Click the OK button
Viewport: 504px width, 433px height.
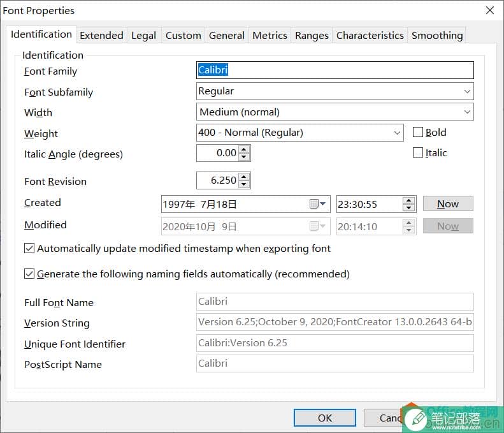click(325, 418)
